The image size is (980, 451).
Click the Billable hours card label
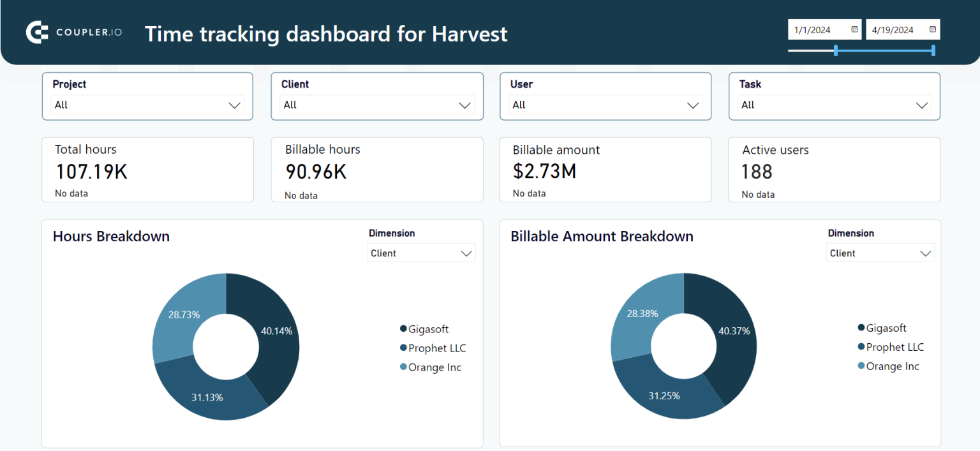click(323, 149)
